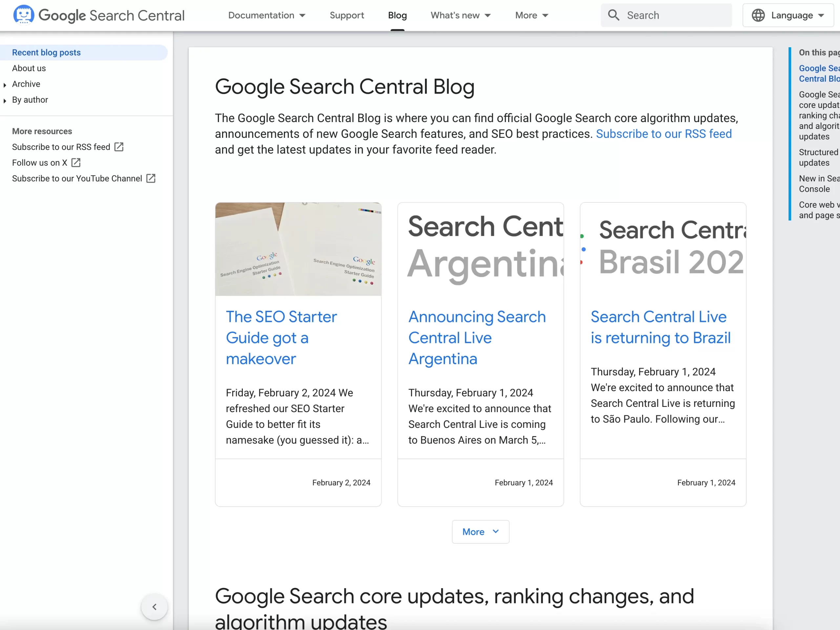Click the globe Language icon
Viewport: 840px width, 630px height.
click(758, 15)
